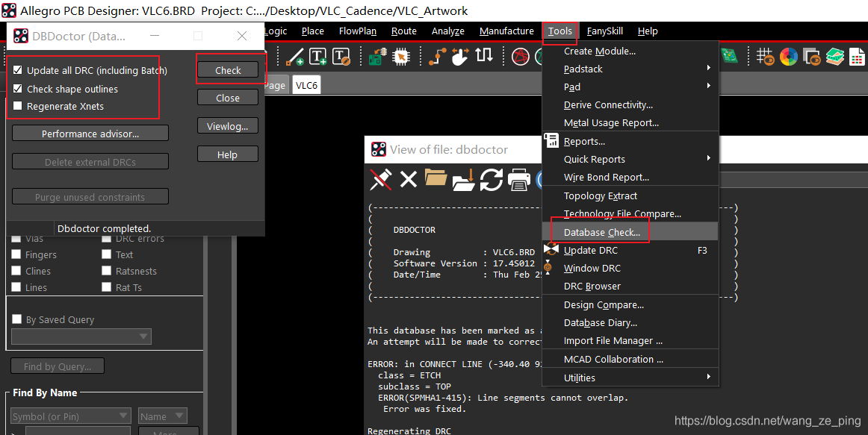
Task: Switch to the VLC6 tab
Action: click(x=306, y=85)
